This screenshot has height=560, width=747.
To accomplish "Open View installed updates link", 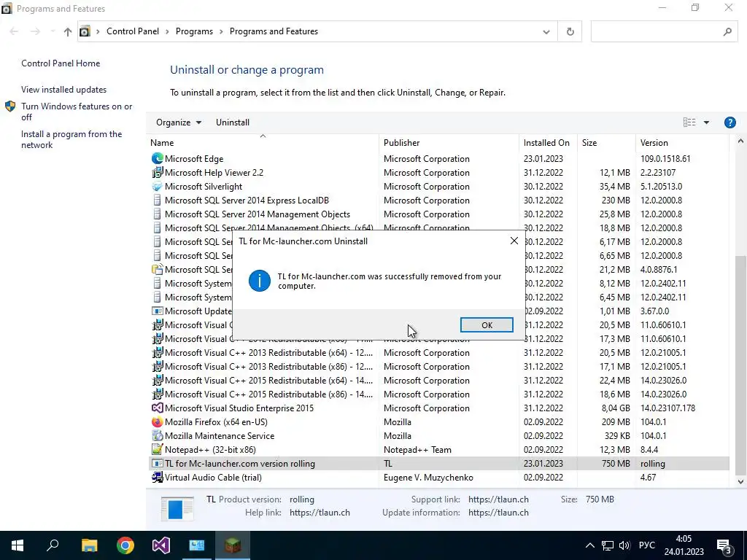I will coord(64,90).
